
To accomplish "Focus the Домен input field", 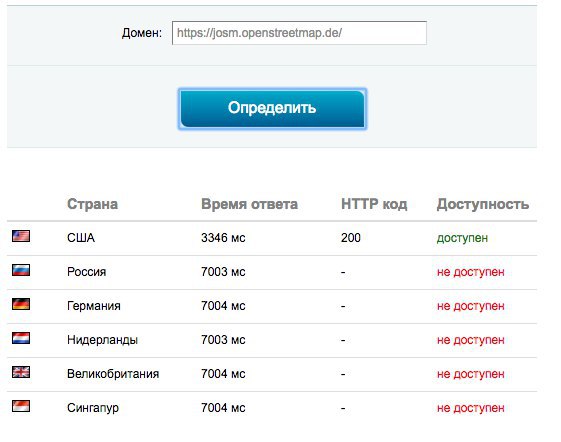I will point(299,33).
